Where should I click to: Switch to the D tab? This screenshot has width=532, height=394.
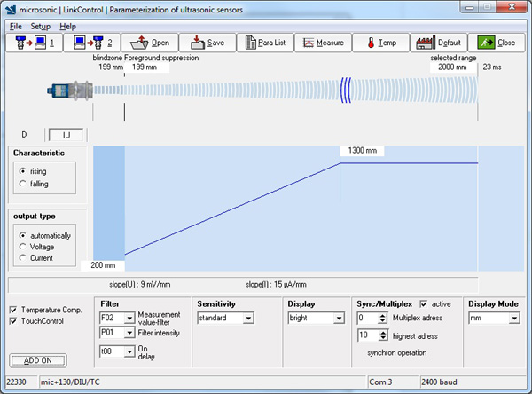[x=25, y=134]
